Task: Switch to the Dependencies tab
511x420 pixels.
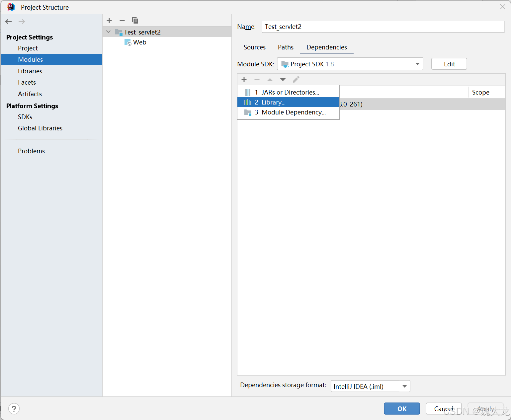Action: tap(327, 47)
